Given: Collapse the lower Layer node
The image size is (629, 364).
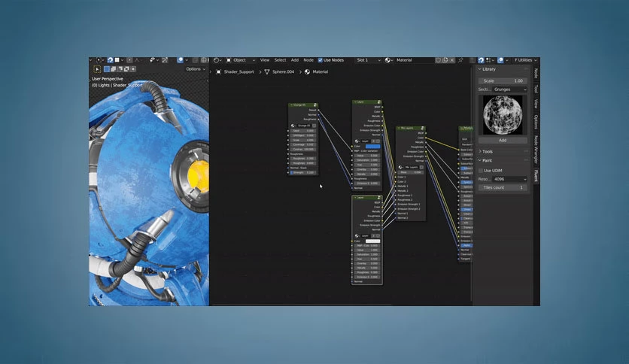Looking at the screenshot, I should 355,197.
